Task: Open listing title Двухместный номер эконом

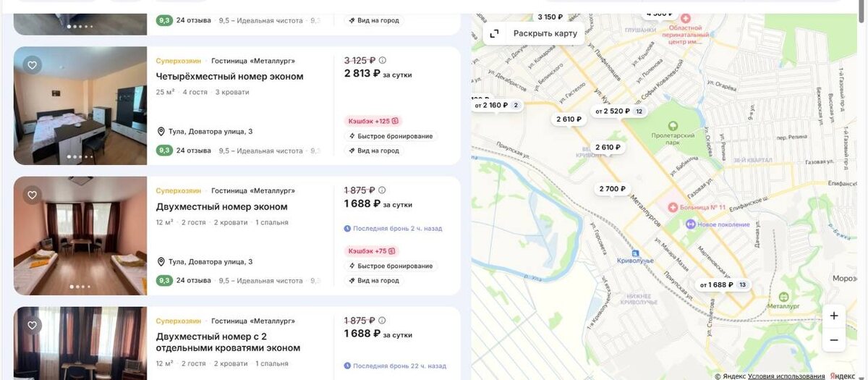Action: click(222, 207)
